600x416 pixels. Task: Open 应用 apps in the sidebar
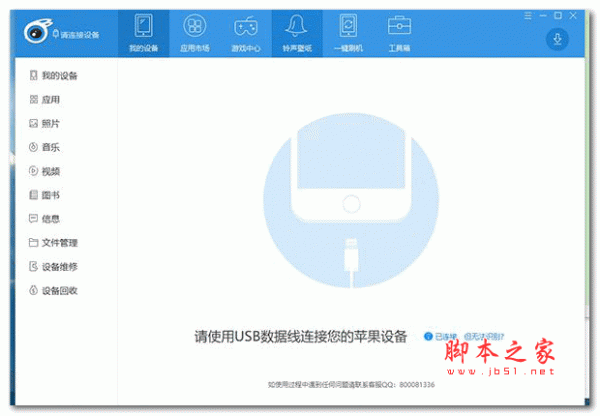click(x=45, y=100)
